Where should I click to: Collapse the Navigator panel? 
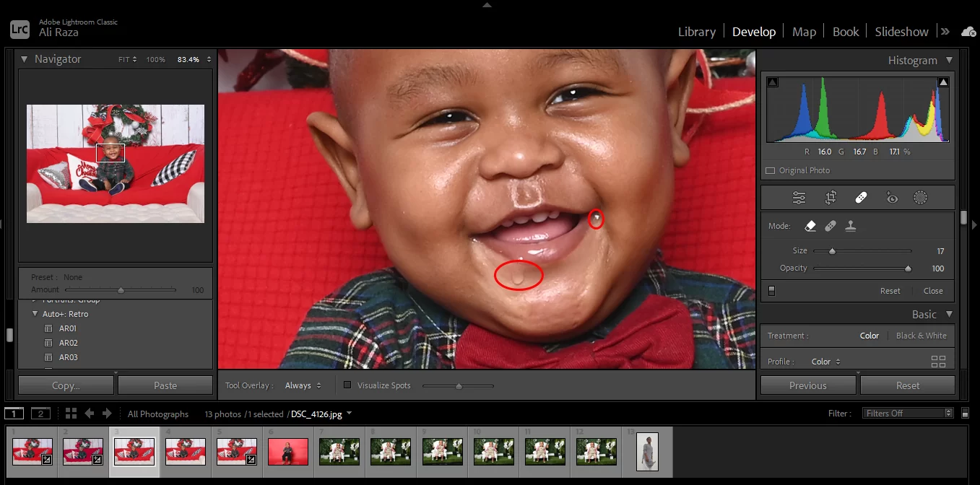(24, 59)
